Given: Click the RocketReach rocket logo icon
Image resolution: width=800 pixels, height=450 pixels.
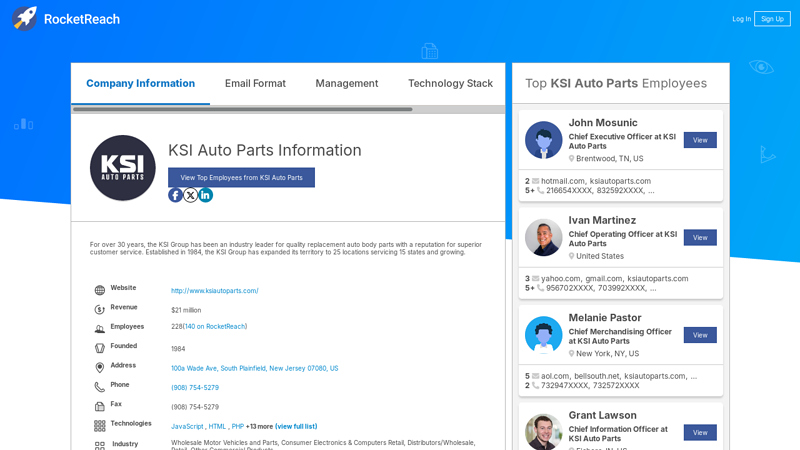Looking at the screenshot, I should pyautogui.click(x=24, y=19).
